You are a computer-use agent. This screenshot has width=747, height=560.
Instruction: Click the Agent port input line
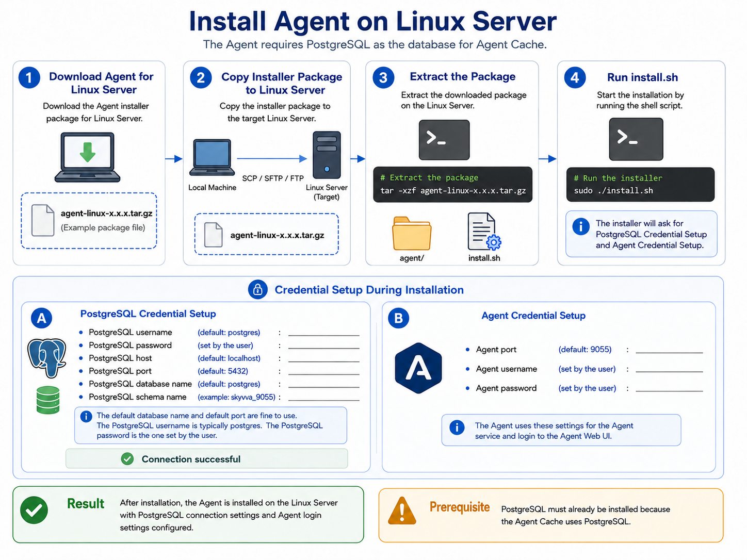coord(669,352)
